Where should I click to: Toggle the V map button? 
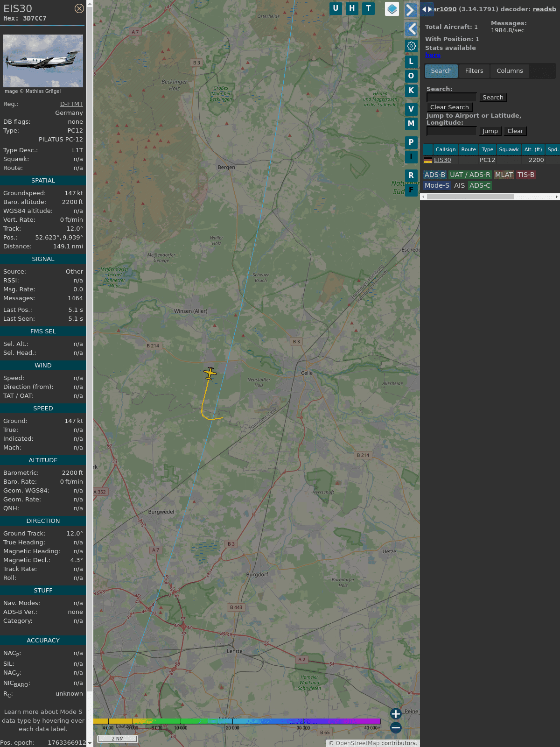(411, 109)
